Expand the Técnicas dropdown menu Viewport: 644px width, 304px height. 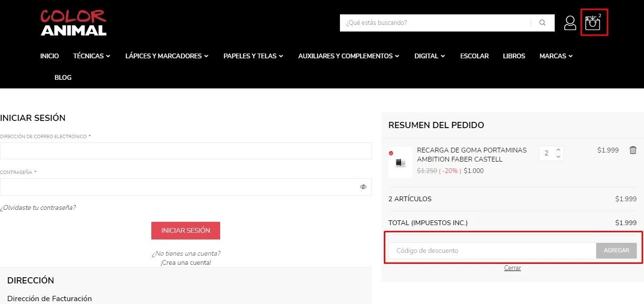[x=92, y=56]
